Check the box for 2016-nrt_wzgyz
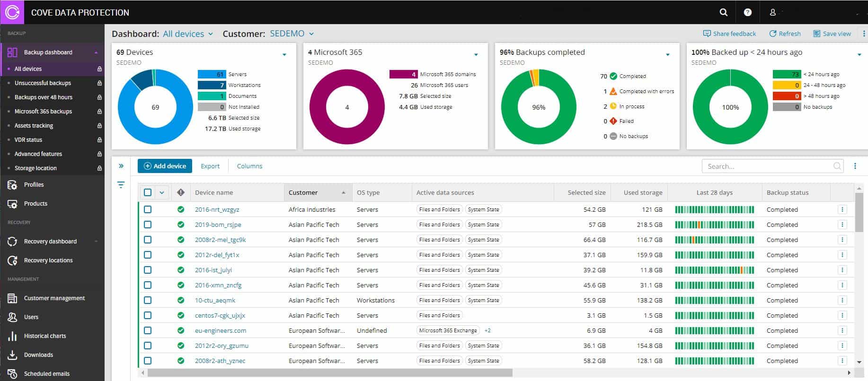 click(148, 209)
